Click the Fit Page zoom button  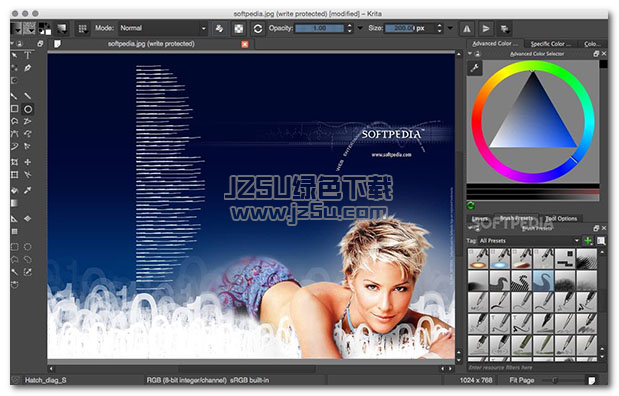521,380
